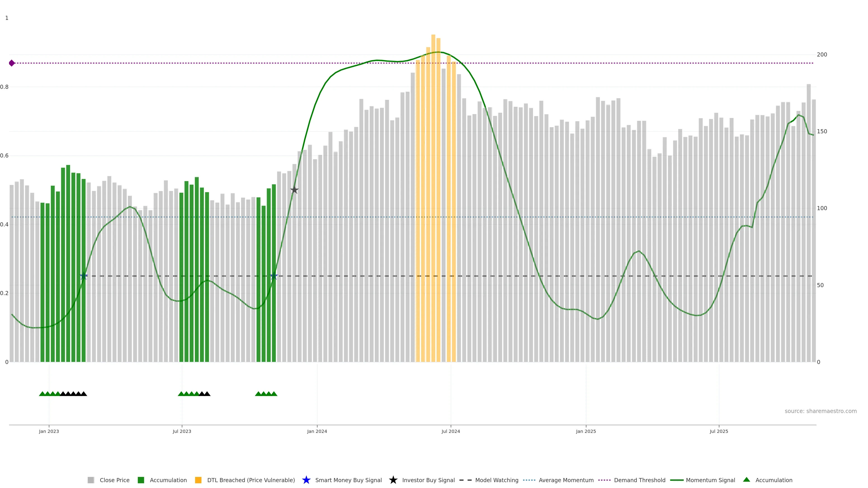This screenshot has height=488, width=868.
Task: Click the purple diamond on the Demand Threshold line
Action: point(12,63)
